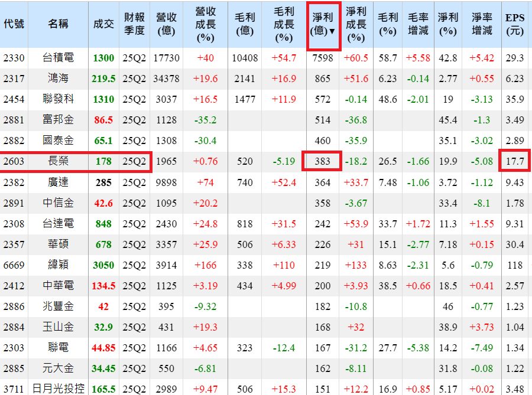The width and height of the screenshot is (532, 395).
Task: Click 日月光投控 price 165.5
Action: pos(103,389)
